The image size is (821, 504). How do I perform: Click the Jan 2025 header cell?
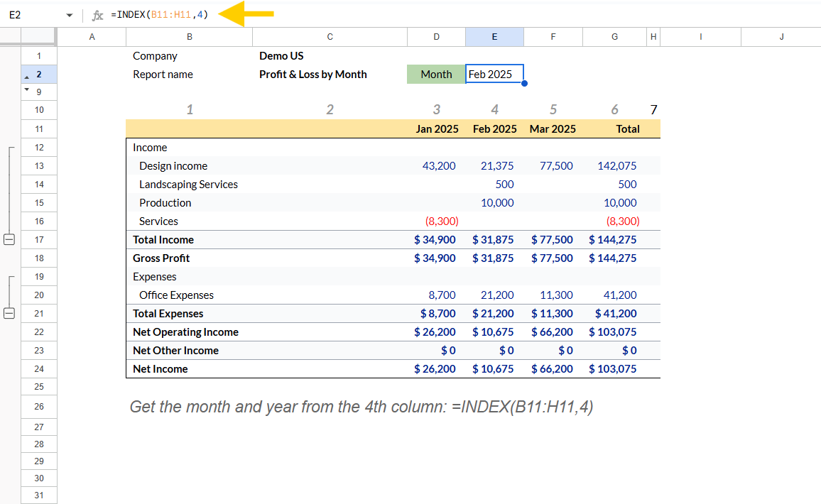tap(437, 128)
